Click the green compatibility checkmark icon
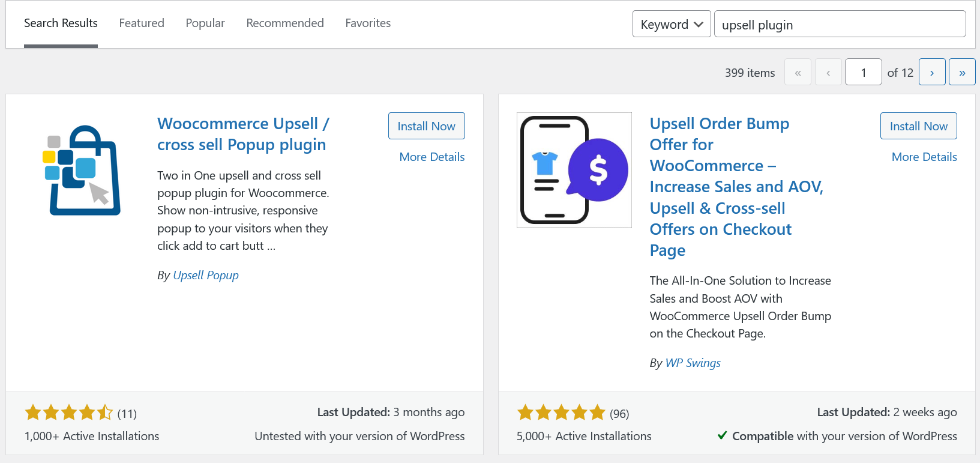This screenshot has height=463, width=980. click(x=723, y=436)
